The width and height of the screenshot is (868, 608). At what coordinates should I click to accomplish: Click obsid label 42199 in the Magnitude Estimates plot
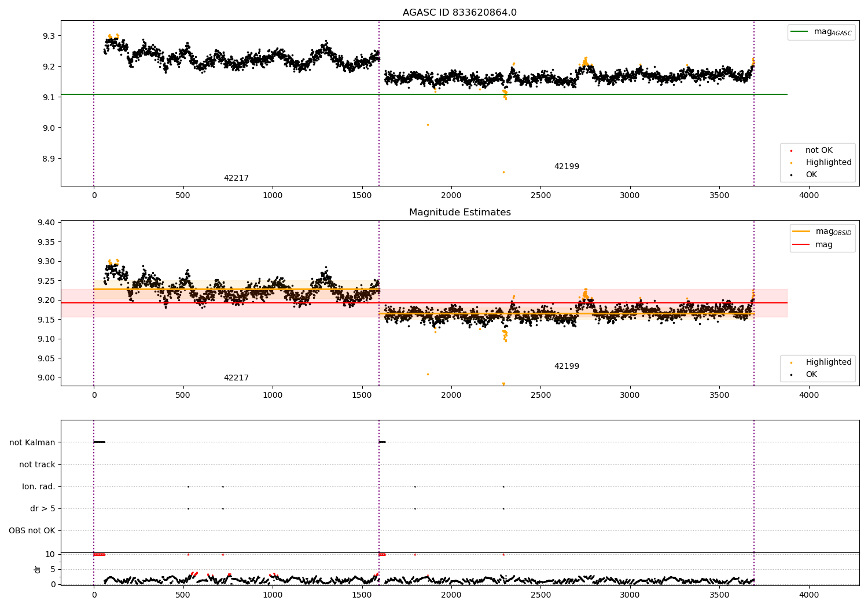pos(567,367)
